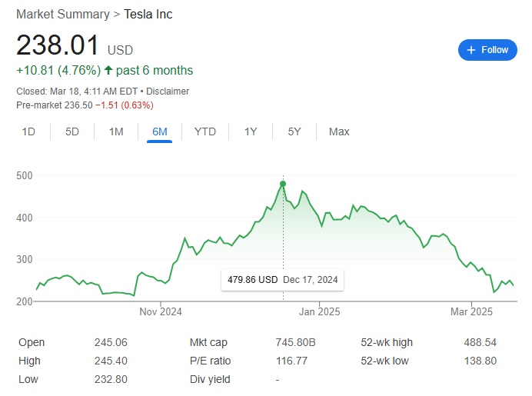This screenshot has height=396, width=532.
Task: Click the plus icon in Follow
Action: point(470,50)
